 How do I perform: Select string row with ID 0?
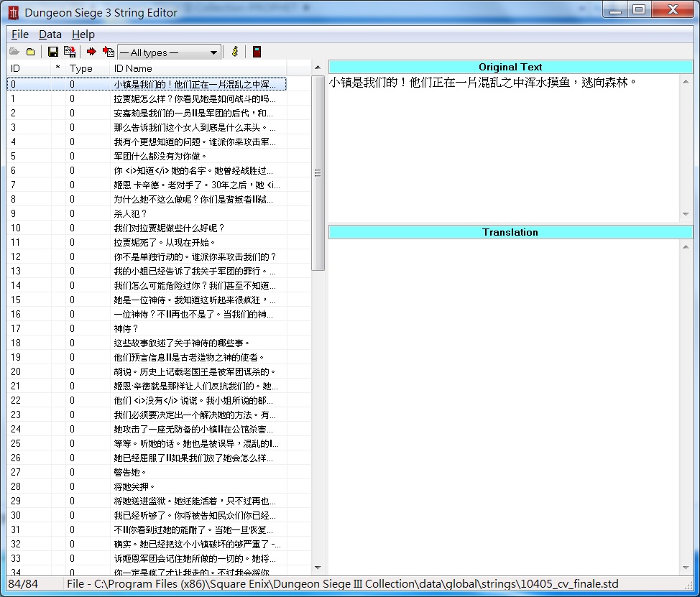pyautogui.click(x=147, y=84)
